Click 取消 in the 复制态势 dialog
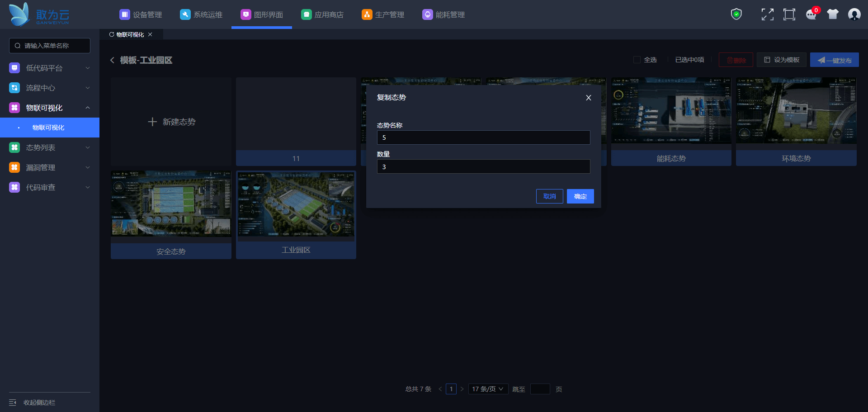Image resolution: width=868 pixels, height=412 pixels. coord(550,196)
